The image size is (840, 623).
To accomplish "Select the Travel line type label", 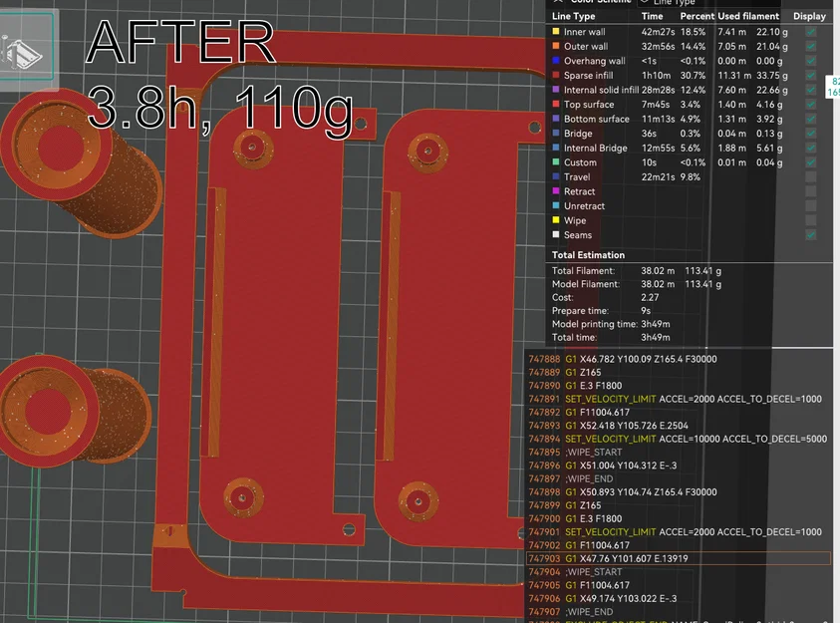I will click(x=577, y=176).
